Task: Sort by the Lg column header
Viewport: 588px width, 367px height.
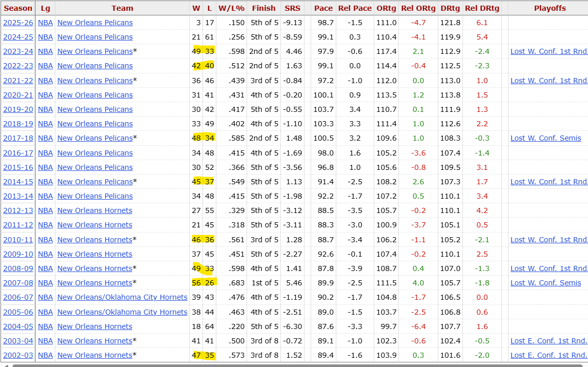Action: pyautogui.click(x=46, y=8)
